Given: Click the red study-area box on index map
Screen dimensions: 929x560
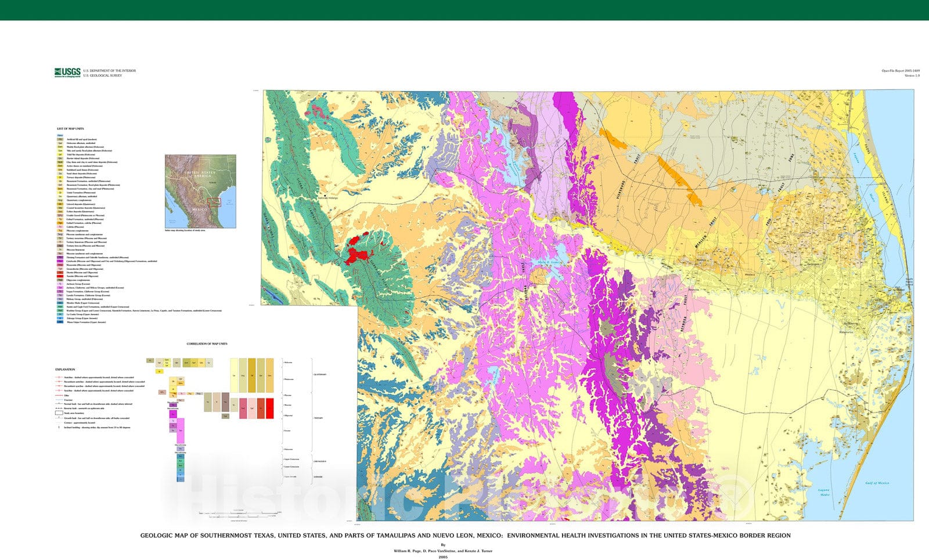Looking at the screenshot, I should click(215, 202).
